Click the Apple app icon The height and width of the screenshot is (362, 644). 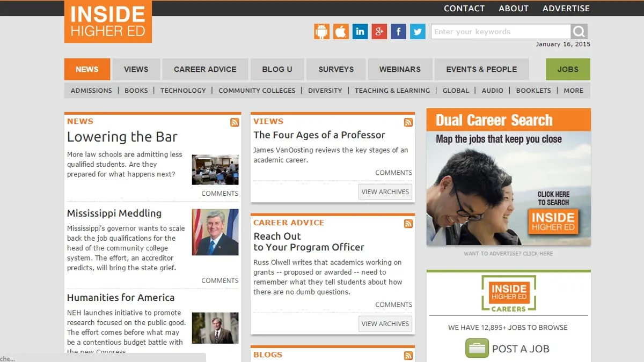[341, 32]
